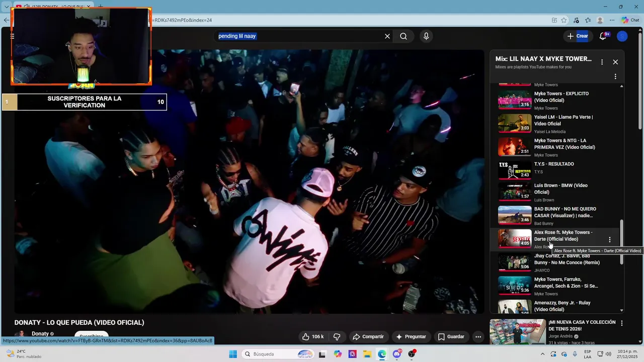Viewport: 644px width, 362px height.
Task: Open Edge profile icon
Action: [x=600, y=20]
